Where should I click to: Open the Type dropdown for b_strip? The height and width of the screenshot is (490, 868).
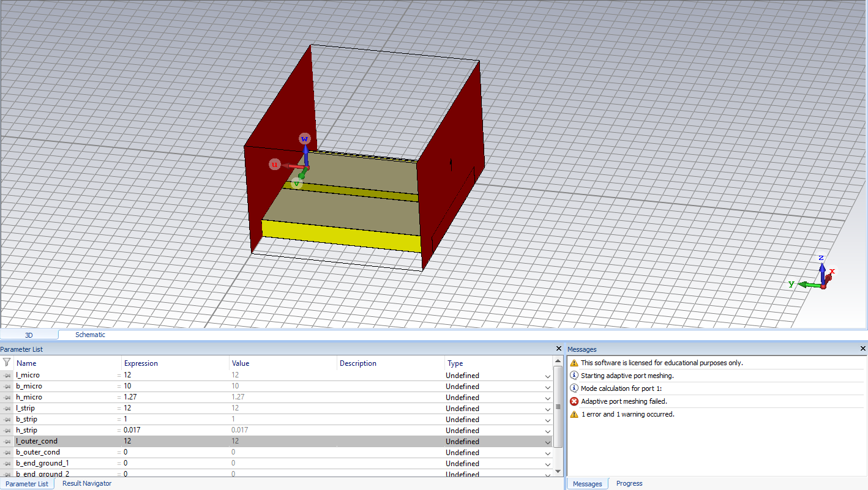548,420
